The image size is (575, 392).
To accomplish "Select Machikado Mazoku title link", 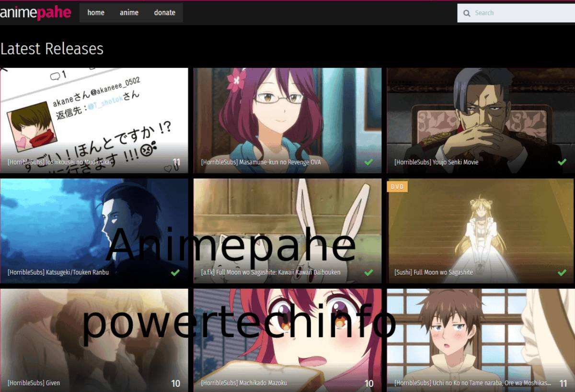I will (244, 383).
